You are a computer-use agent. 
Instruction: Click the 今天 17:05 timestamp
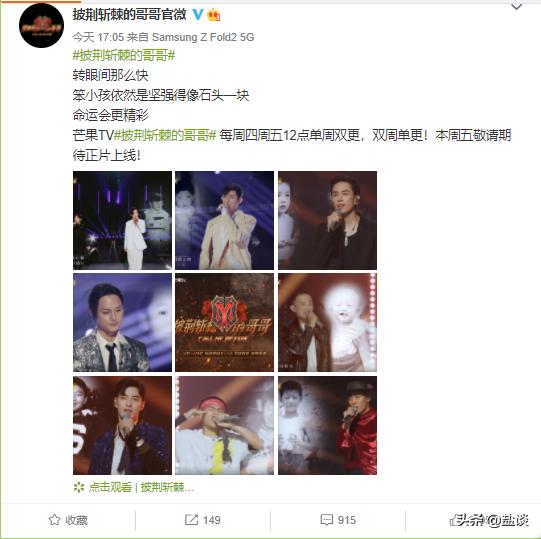pos(98,37)
